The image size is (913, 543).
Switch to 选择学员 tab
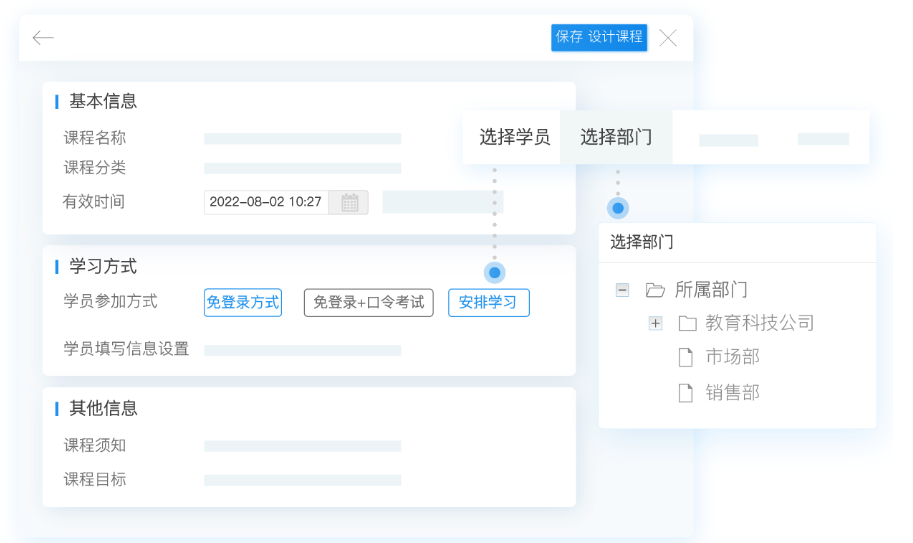[x=514, y=137]
